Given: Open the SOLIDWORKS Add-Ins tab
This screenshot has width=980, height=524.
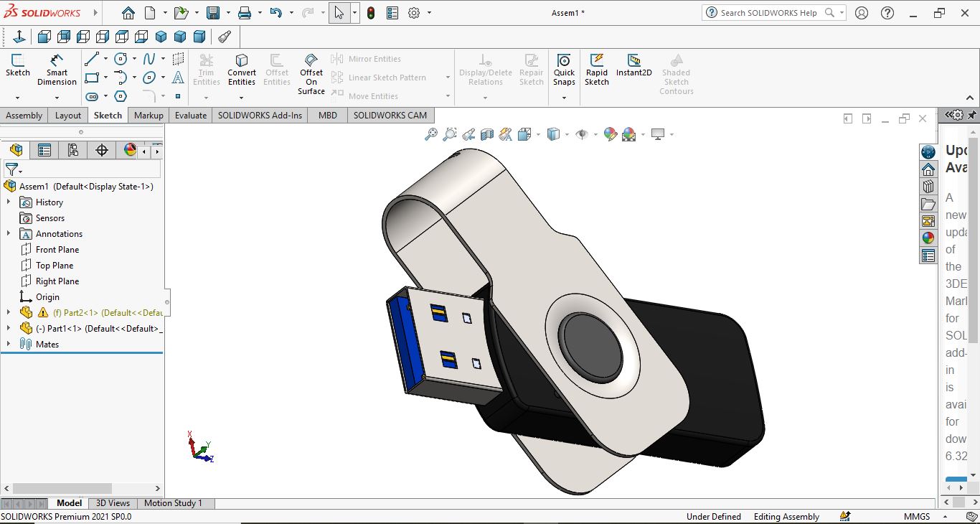Looking at the screenshot, I should point(260,115).
